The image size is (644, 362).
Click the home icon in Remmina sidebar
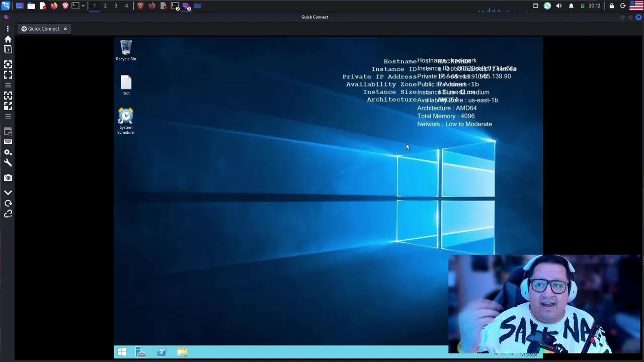(8, 39)
